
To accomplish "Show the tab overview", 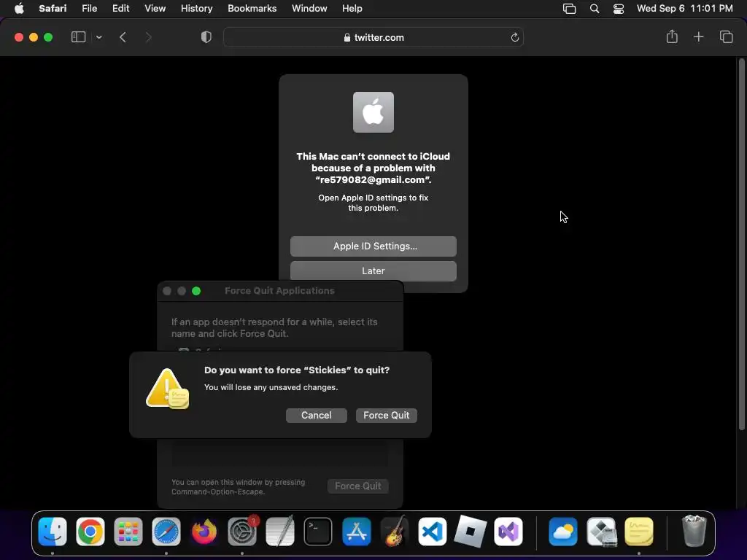I will point(726,36).
